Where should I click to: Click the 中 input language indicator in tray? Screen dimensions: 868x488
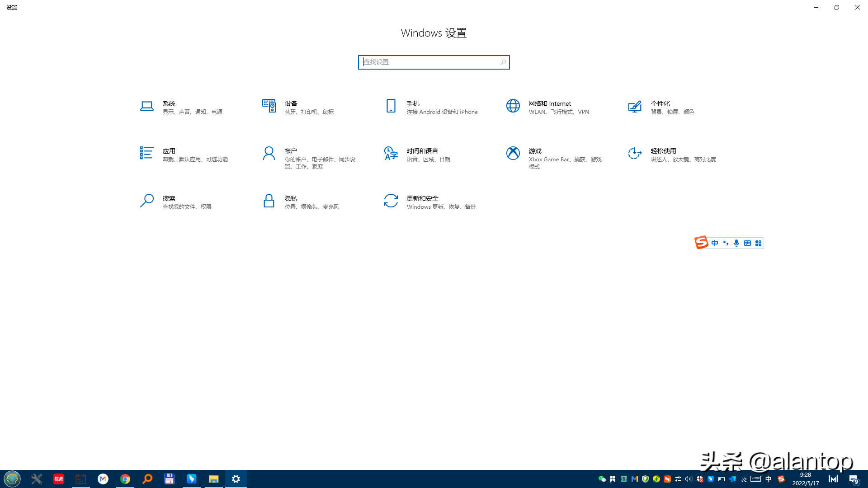[769, 479]
